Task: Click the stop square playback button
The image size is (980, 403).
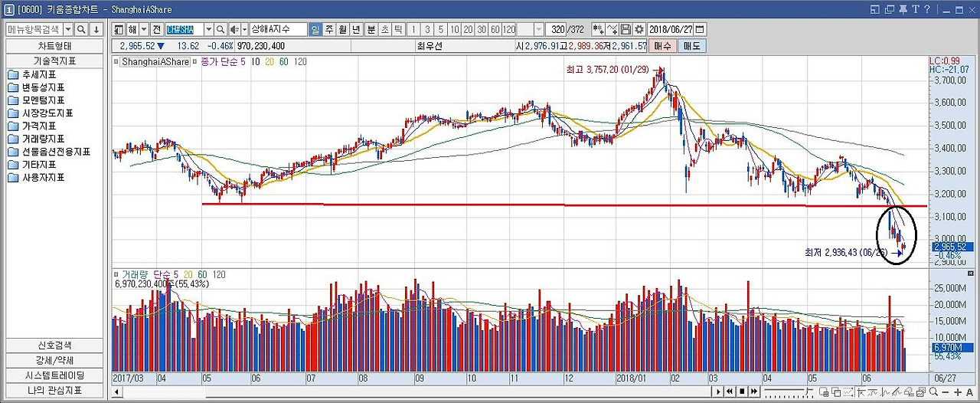Action: [742, 392]
